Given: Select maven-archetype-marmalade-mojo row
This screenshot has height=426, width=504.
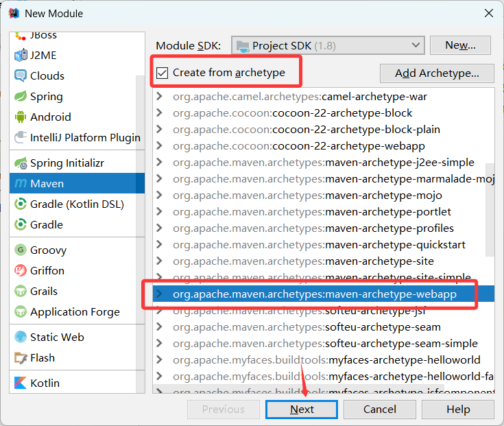Looking at the screenshot, I should pyautogui.click(x=324, y=178).
